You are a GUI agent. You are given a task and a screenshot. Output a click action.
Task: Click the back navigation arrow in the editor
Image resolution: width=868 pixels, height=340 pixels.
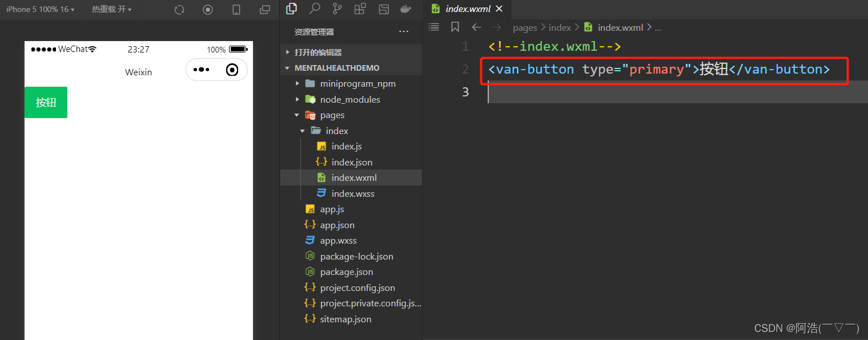[x=476, y=27]
